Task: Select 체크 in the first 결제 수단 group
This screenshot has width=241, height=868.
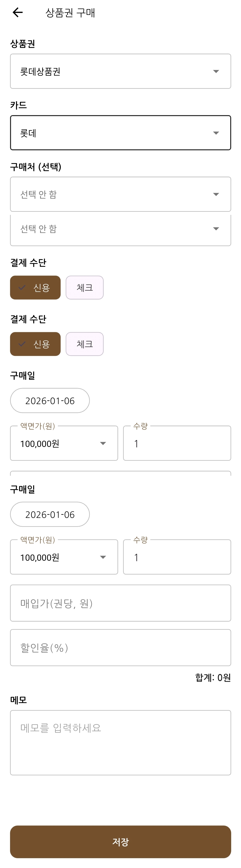Action: tap(85, 288)
